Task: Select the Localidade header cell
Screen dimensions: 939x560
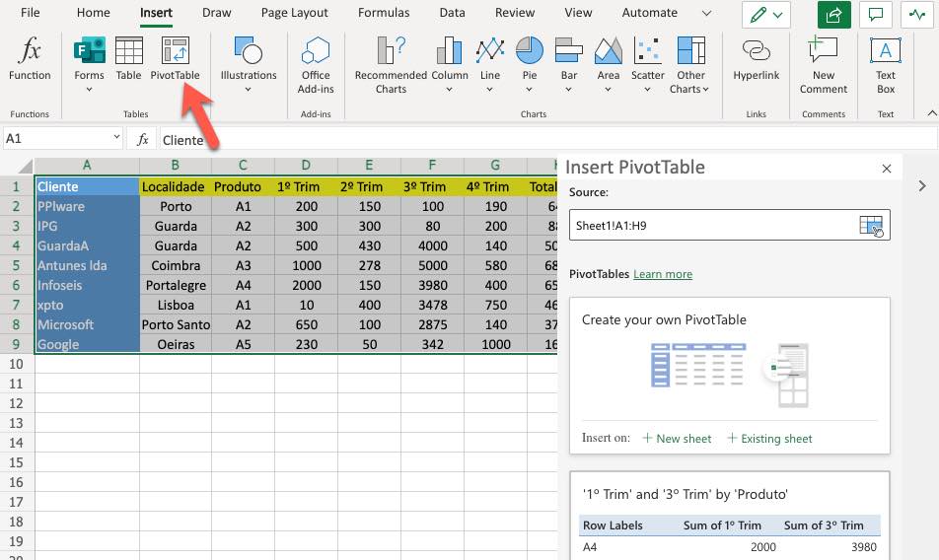Action: coord(176,186)
